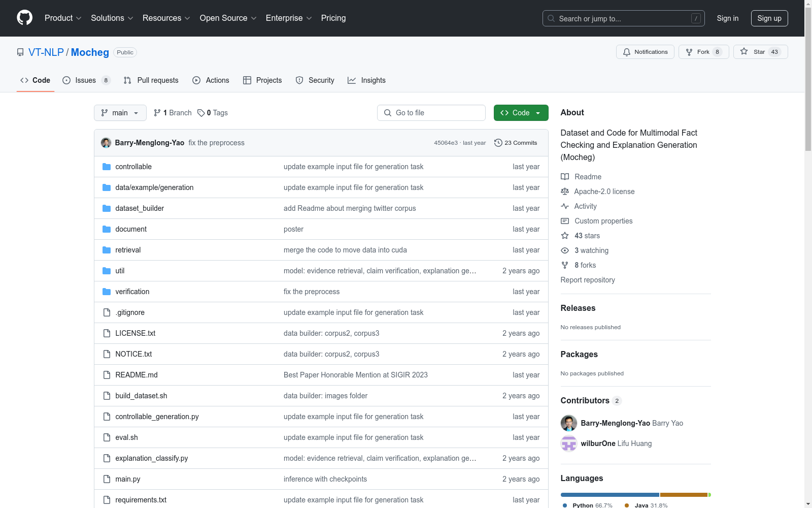Click the Java portion of languages bar

(x=684, y=495)
